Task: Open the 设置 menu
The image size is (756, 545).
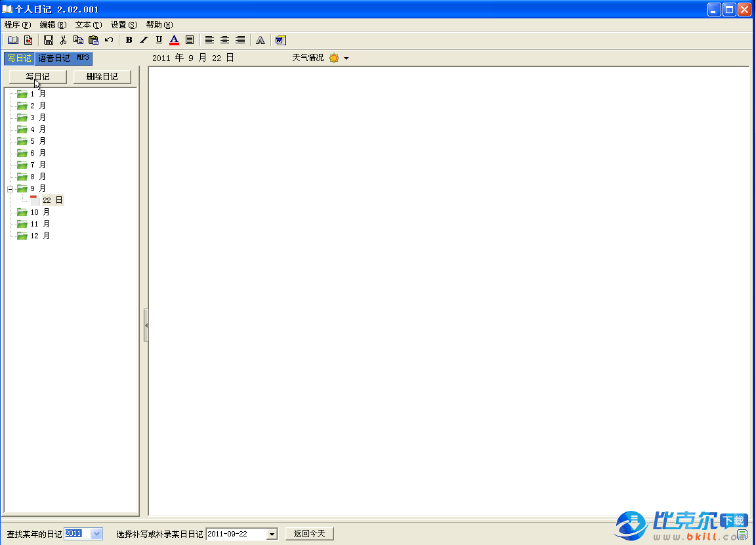Action: 123,25
